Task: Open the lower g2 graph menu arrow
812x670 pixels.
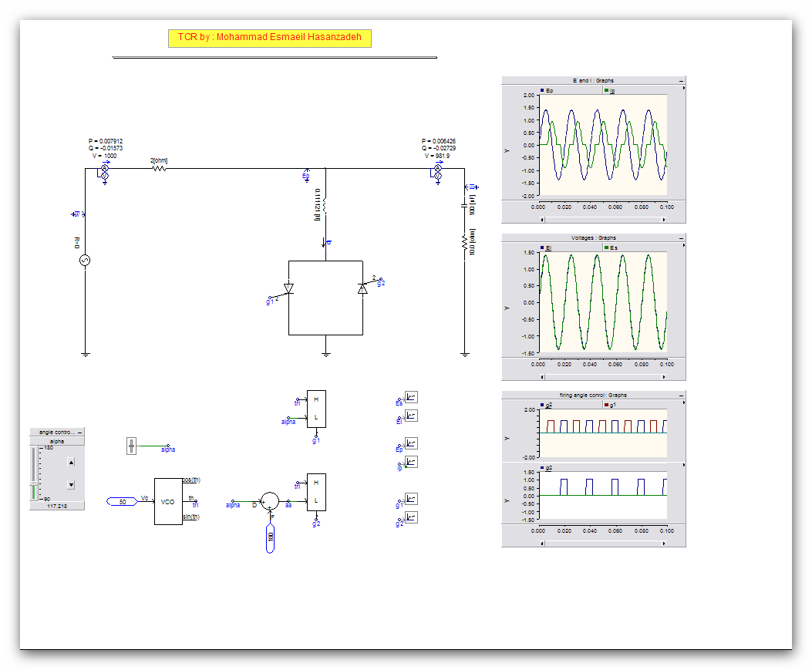Action: (683, 465)
